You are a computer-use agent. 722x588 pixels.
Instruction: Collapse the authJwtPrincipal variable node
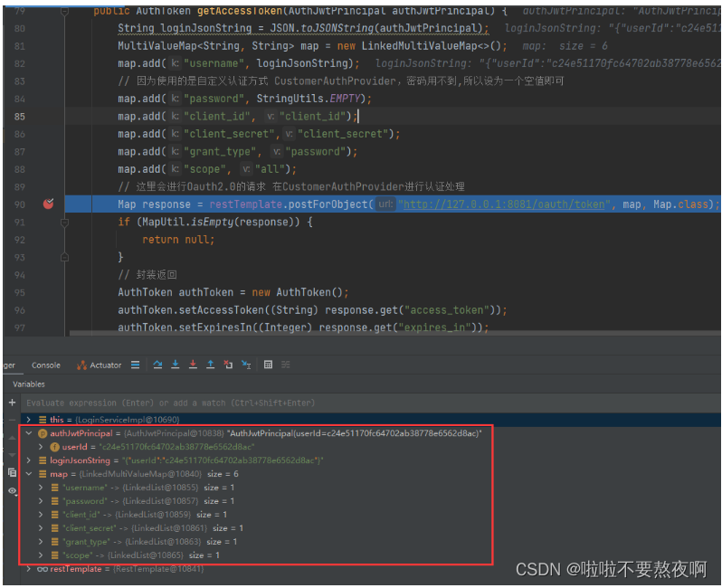[x=29, y=433]
